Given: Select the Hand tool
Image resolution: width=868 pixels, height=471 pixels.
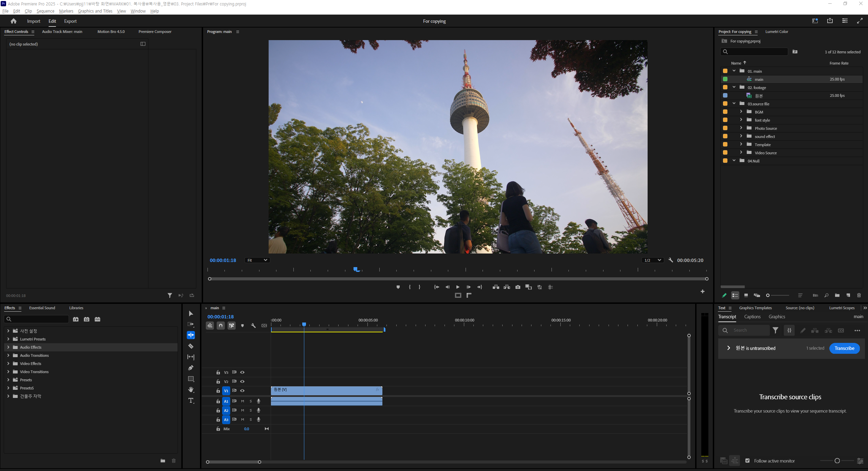Looking at the screenshot, I should pos(191,389).
